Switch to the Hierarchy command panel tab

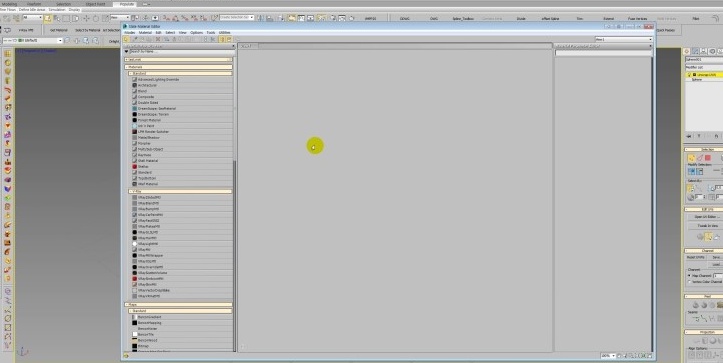[704, 52]
